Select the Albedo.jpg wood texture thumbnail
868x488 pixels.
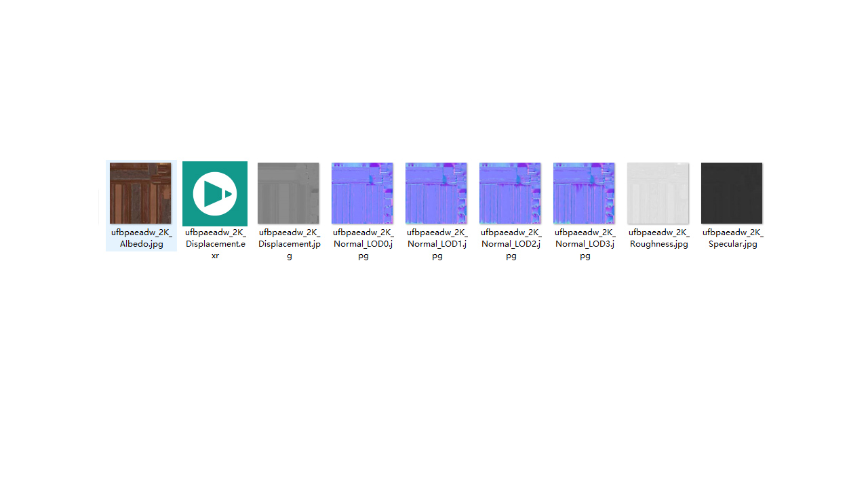pyautogui.click(x=140, y=193)
